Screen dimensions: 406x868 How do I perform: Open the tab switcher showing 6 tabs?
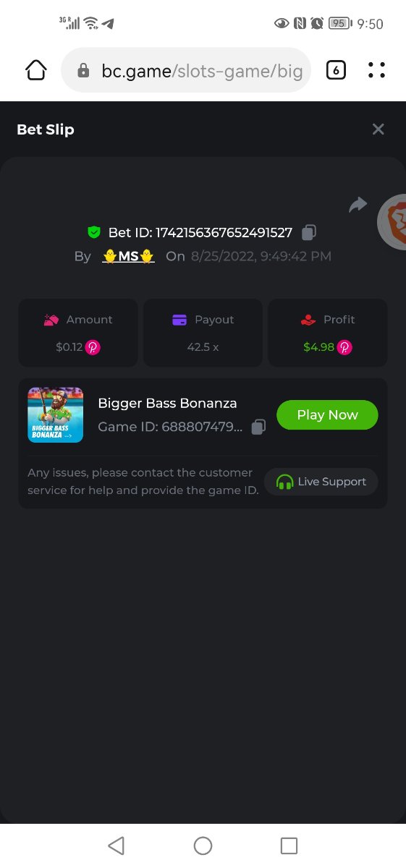tap(336, 70)
